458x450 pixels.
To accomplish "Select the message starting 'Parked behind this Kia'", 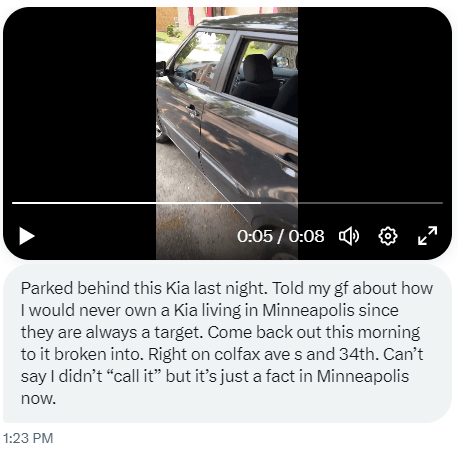I will [x=227, y=343].
